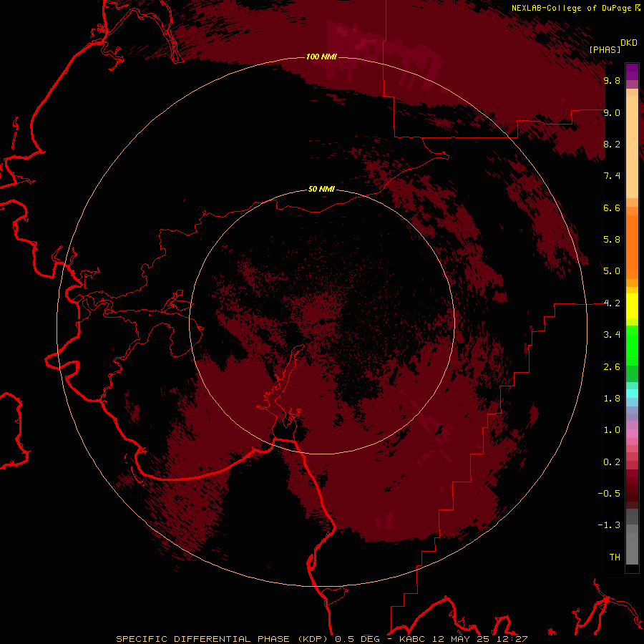Click the Specific Differential Phase (KDP) caption text
Image resolution: width=644 pixels, height=644 pixels.
tap(223, 639)
